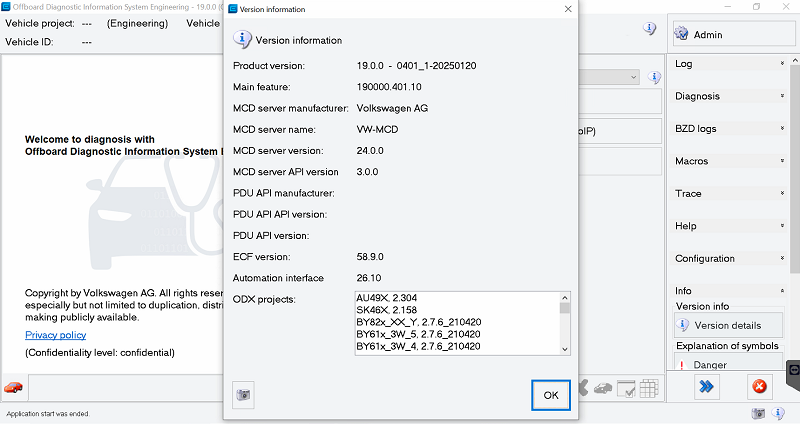This screenshot has height=424, width=800.
Task: Click OK in Version information dialog
Action: tap(551, 395)
